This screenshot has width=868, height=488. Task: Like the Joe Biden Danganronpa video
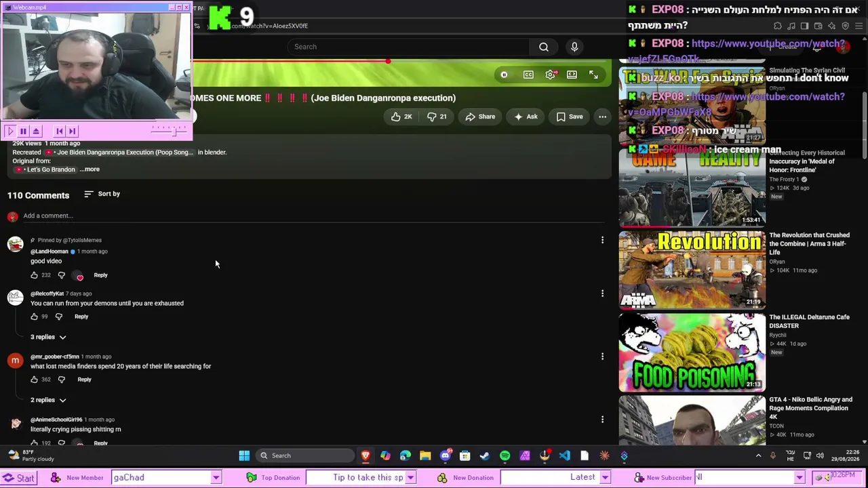tap(401, 117)
